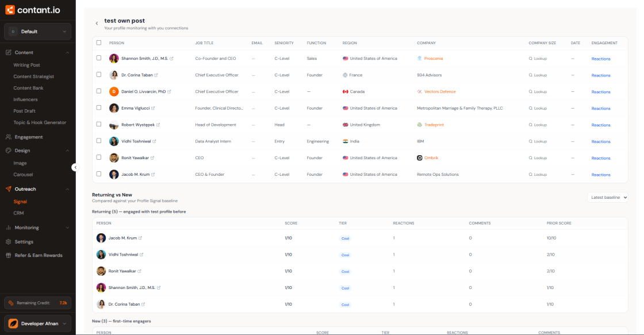Open Dr. Corina Taban's external link icon in top table
This screenshot has height=335, width=644.
tap(156, 75)
